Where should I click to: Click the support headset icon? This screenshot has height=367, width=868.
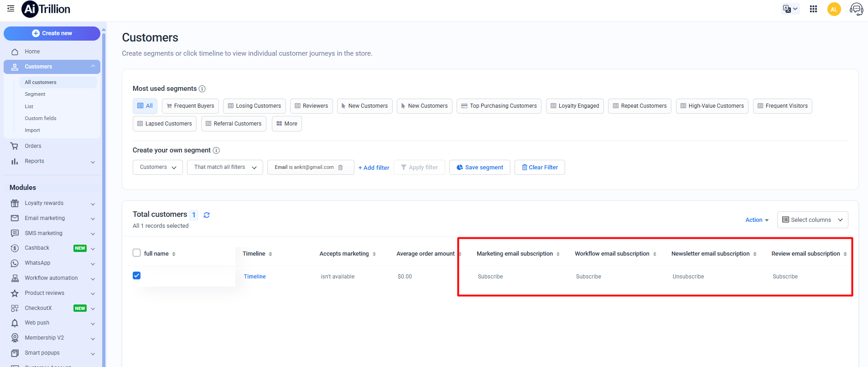856,9
